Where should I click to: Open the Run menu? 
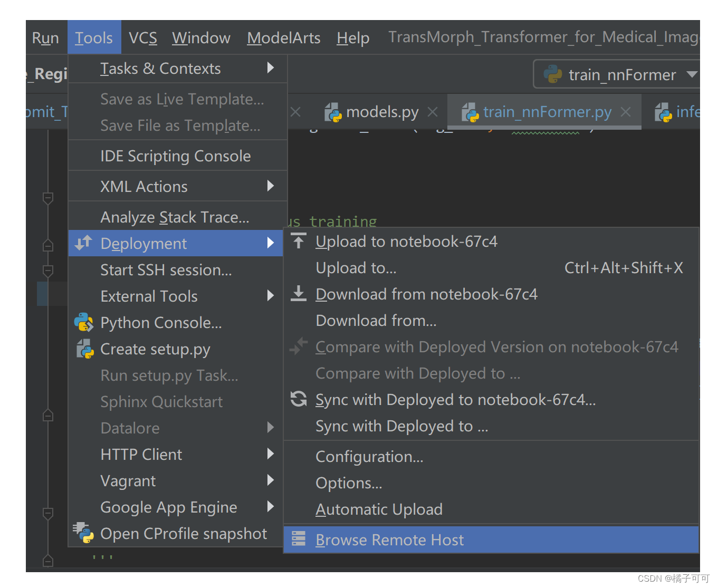[x=45, y=38]
